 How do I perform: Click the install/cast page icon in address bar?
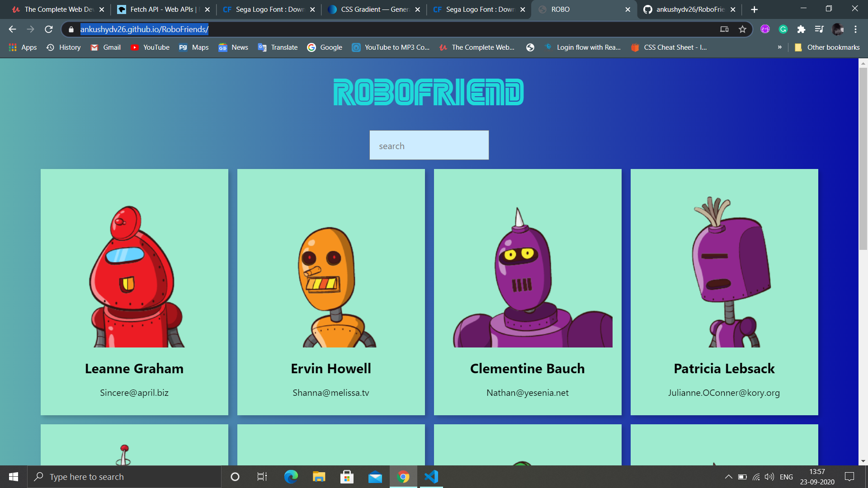(x=724, y=29)
